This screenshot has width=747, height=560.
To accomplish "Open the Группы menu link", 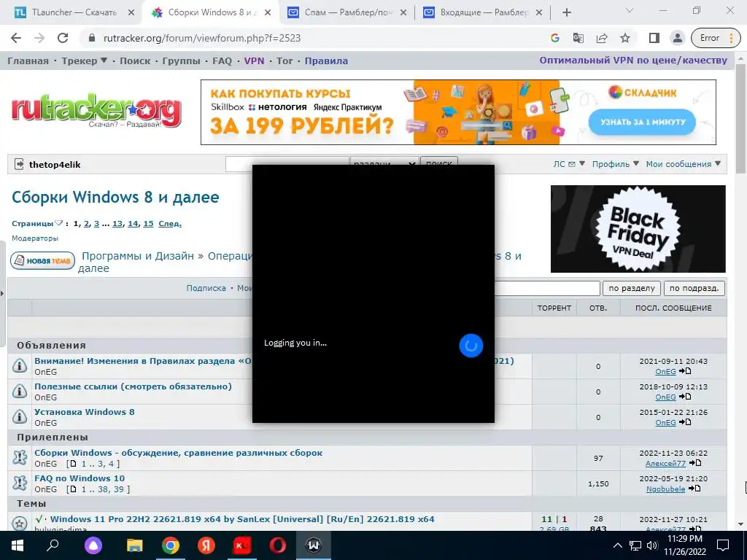I will click(181, 61).
